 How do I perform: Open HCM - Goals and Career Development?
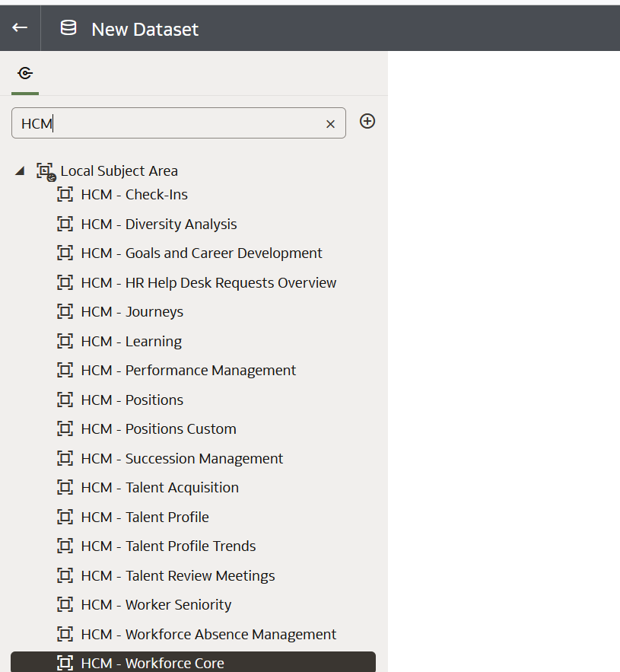pyautogui.click(x=202, y=253)
